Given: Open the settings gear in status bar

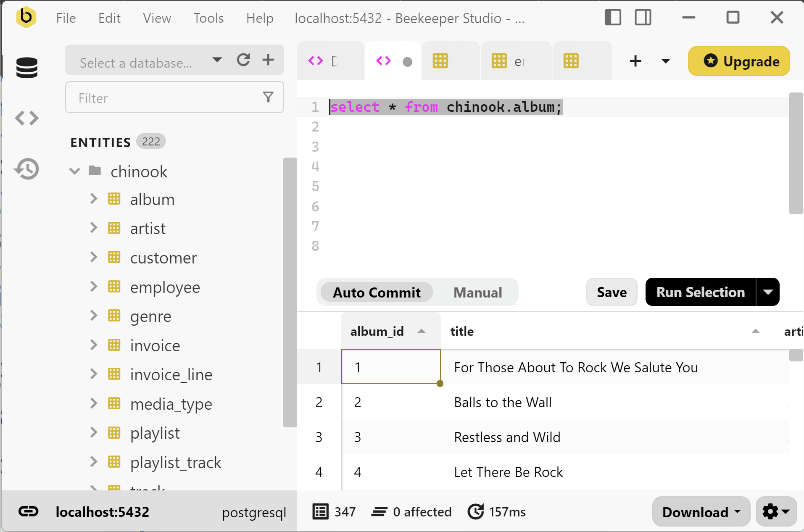Looking at the screenshot, I should click(775, 512).
